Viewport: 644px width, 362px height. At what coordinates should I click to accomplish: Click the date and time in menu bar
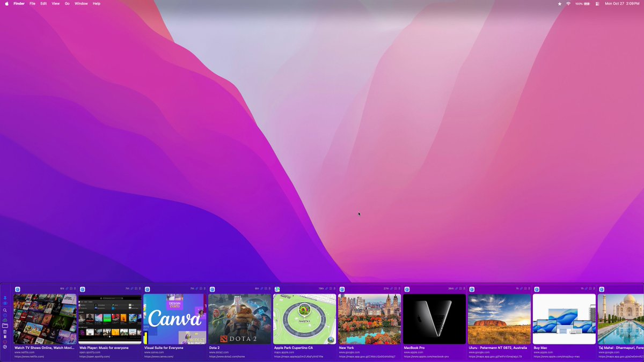coord(622,3)
